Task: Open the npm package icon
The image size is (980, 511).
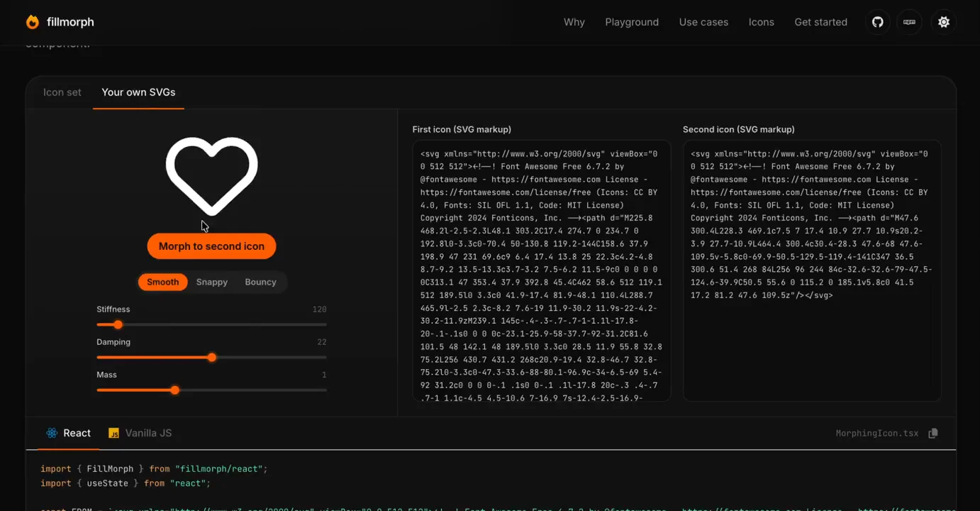Action: click(910, 22)
